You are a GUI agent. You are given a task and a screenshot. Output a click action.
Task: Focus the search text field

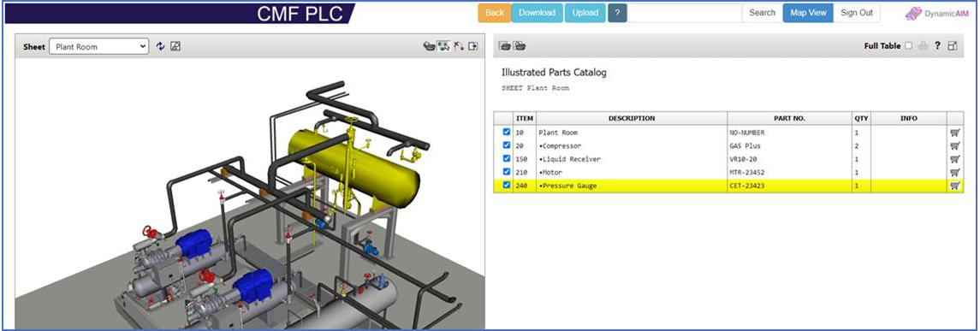685,13
